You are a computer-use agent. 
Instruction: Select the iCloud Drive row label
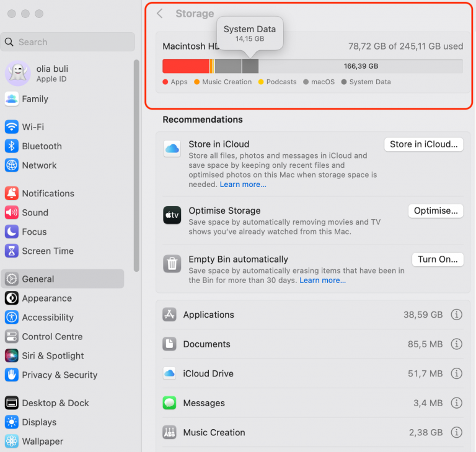tap(208, 373)
